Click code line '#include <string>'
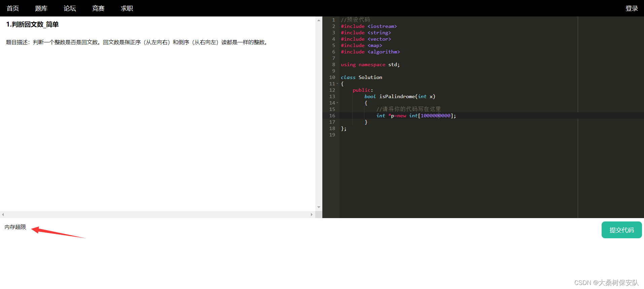This screenshot has width=644, height=289. coord(366,33)
